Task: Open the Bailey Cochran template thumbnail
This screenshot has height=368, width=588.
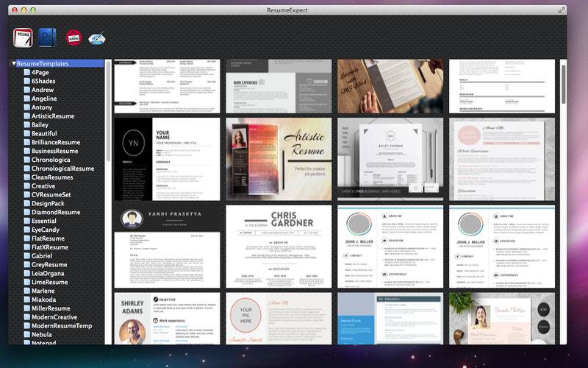Action: click(390, 159)
